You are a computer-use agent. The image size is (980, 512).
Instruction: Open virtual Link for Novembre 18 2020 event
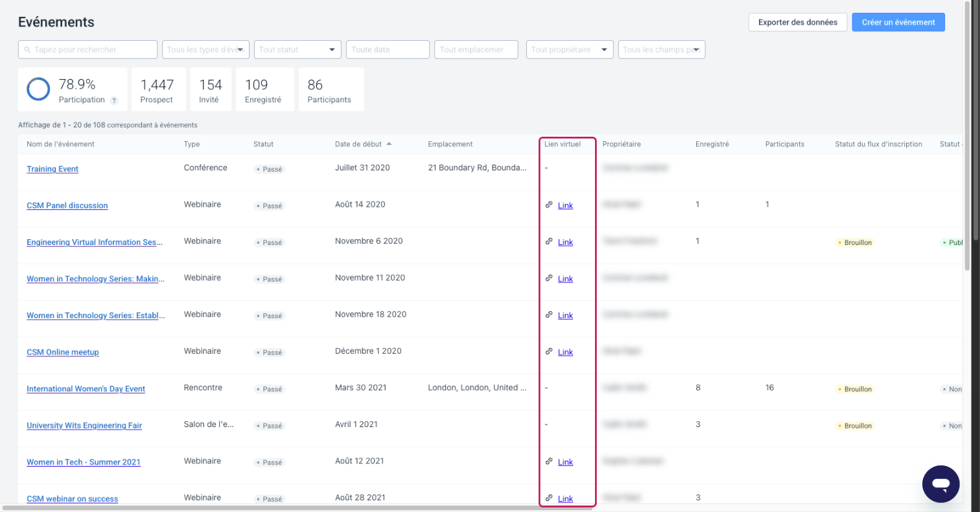click(565, 316)
